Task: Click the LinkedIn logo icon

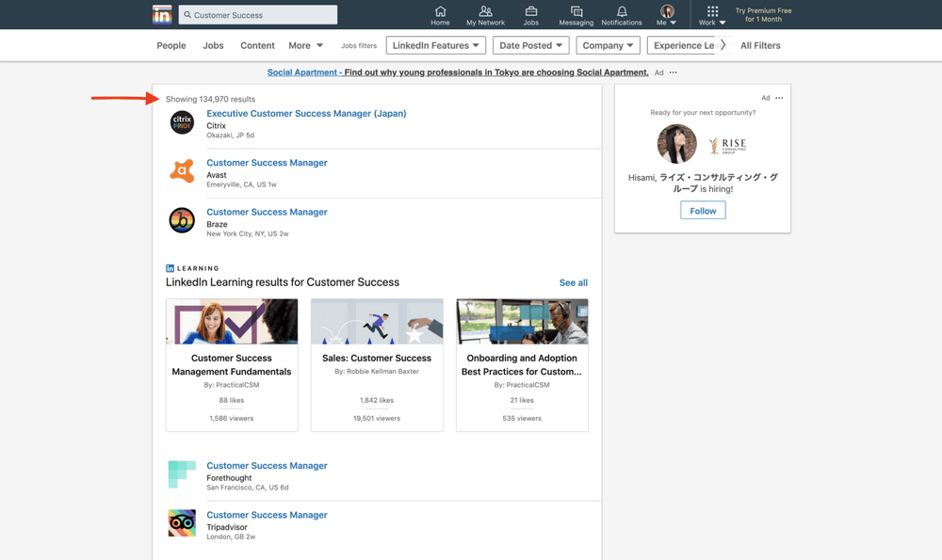Action: [x=162, y=14]
